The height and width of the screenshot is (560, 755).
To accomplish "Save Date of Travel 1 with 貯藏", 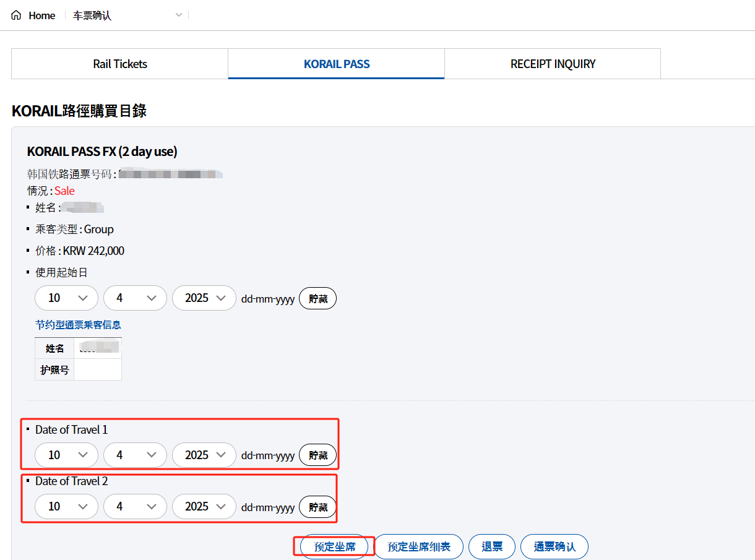I will [317, 455].
